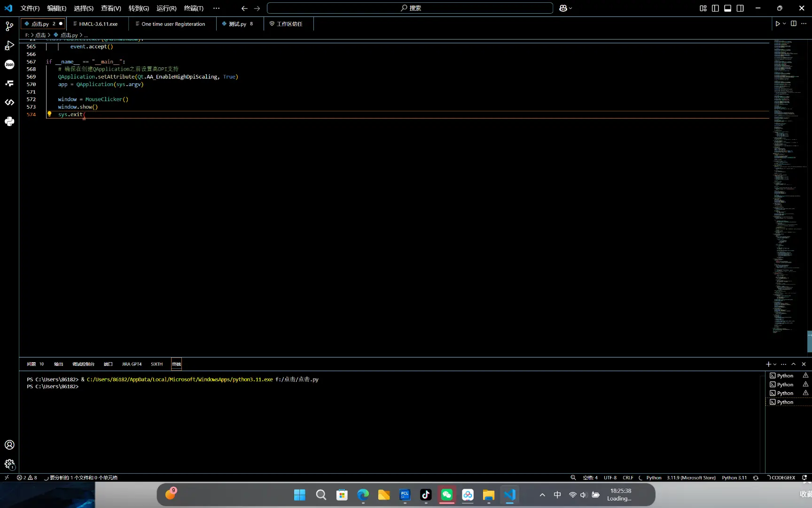The image size is (812, 508).
Task: Open the editor more actions menu
Action: click(x=804, y=24)
